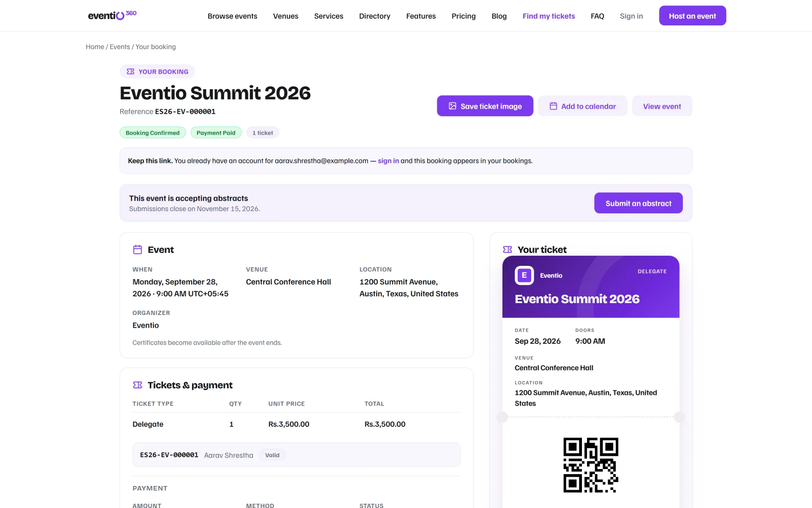This screenshot has height=508, width=812.
Task: Click the E logo on the ticket card
Action: [x=524, y=276]
